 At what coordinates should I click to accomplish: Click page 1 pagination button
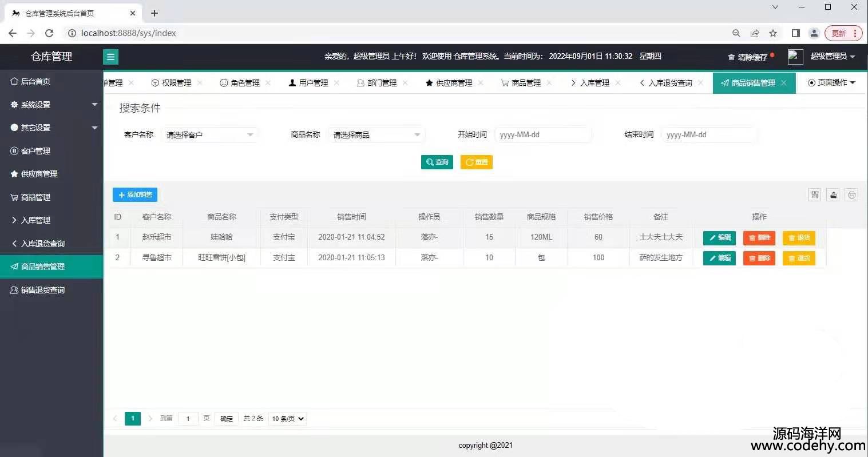[133, 419]
